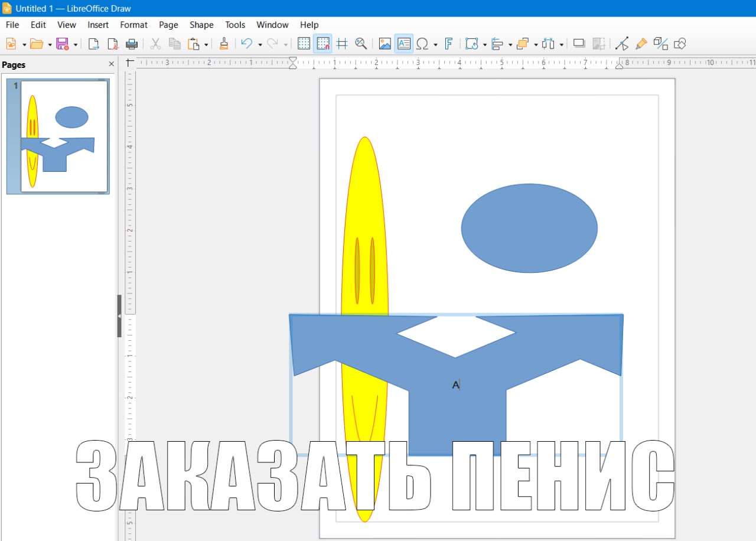Screen dimensions: 756x541
Task: Cut the selection with the scissors icon
Action: point(155,44)
